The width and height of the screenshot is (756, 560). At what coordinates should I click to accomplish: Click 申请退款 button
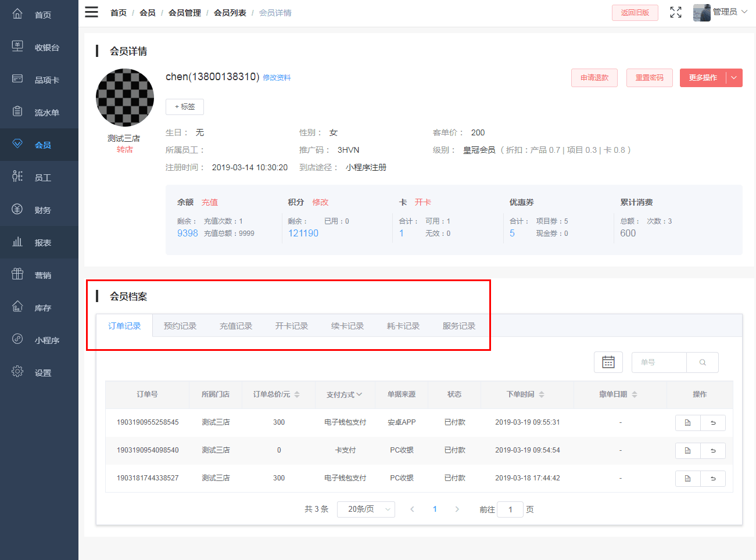(594, 78)
